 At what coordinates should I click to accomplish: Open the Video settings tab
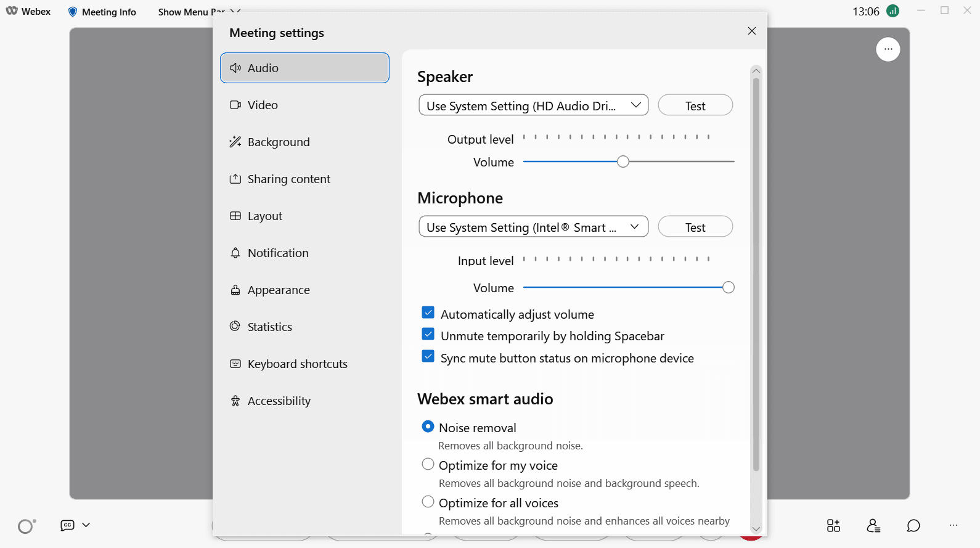click(x=304, y=105)
